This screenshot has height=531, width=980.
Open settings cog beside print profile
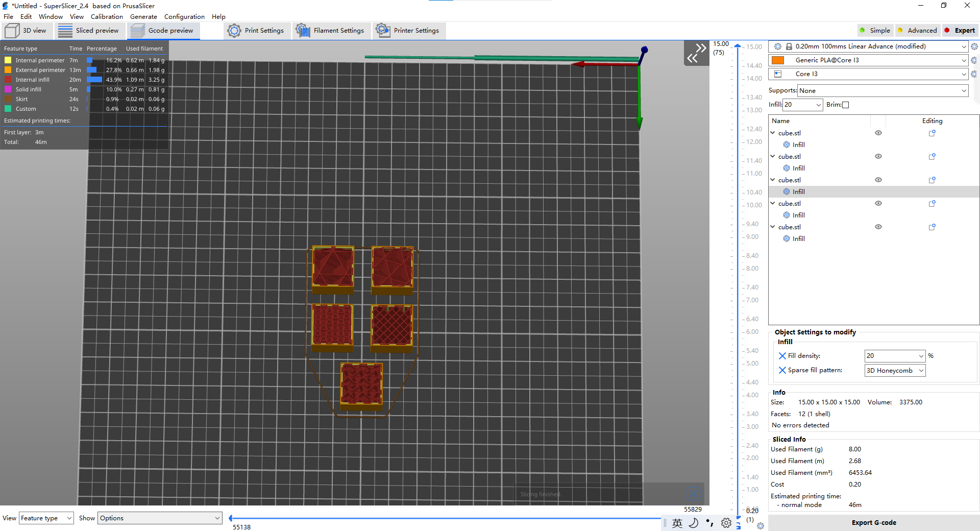point(974,46)
